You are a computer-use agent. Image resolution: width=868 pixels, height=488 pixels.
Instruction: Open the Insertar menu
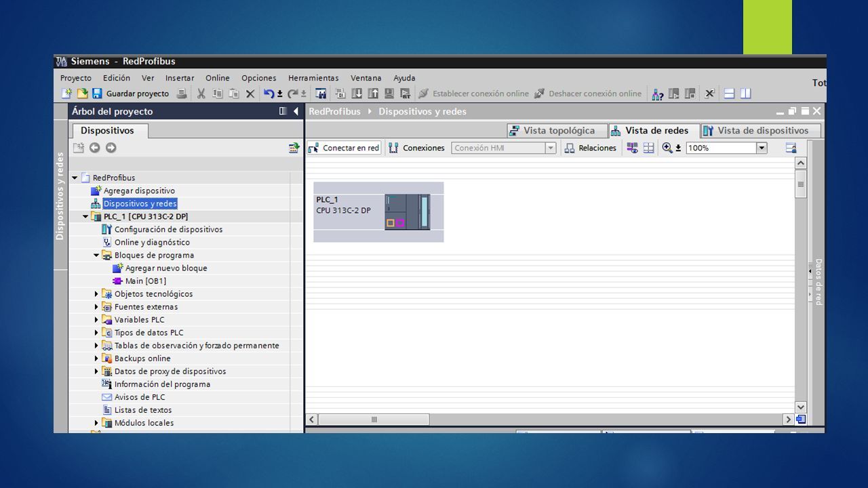point(180,78)
